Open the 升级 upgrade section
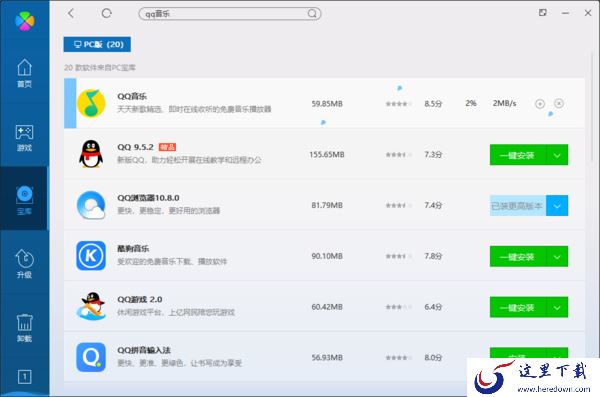This screenshot has width=600, height=397. coord(24,264)
